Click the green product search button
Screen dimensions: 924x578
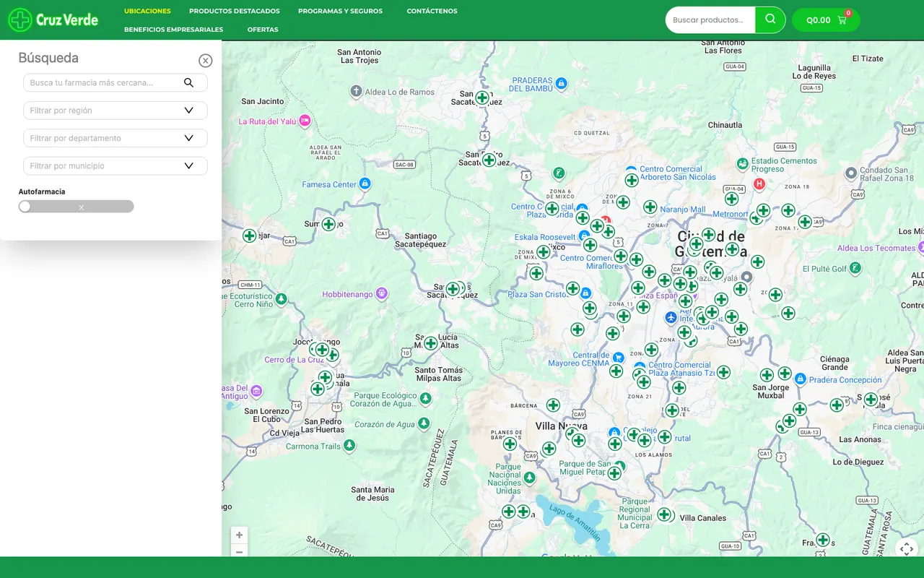coord(770,20)
